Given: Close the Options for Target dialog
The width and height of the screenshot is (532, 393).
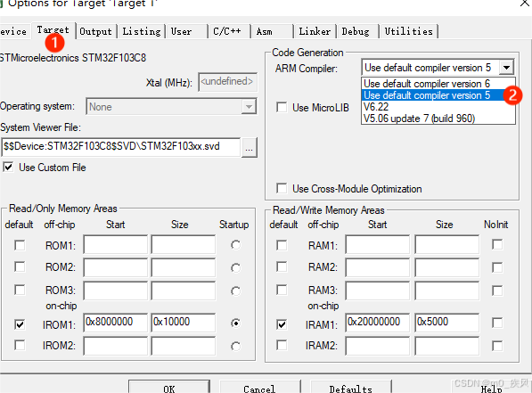Looking at the screenshot, I should click(x=525, y=3).
